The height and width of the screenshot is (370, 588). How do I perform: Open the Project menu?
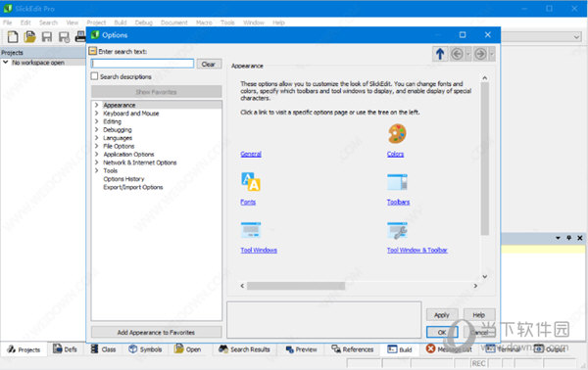click(x=96, y=23)
